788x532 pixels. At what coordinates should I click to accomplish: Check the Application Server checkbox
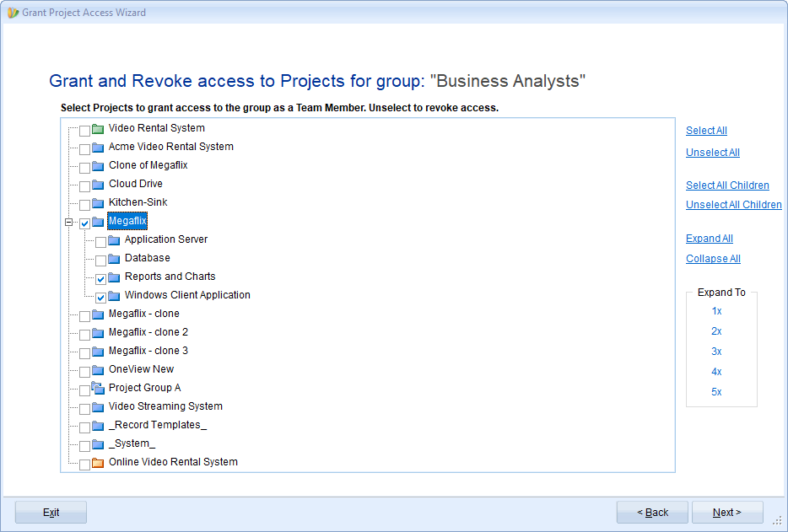pyautogui.click(x=100, y=242)
